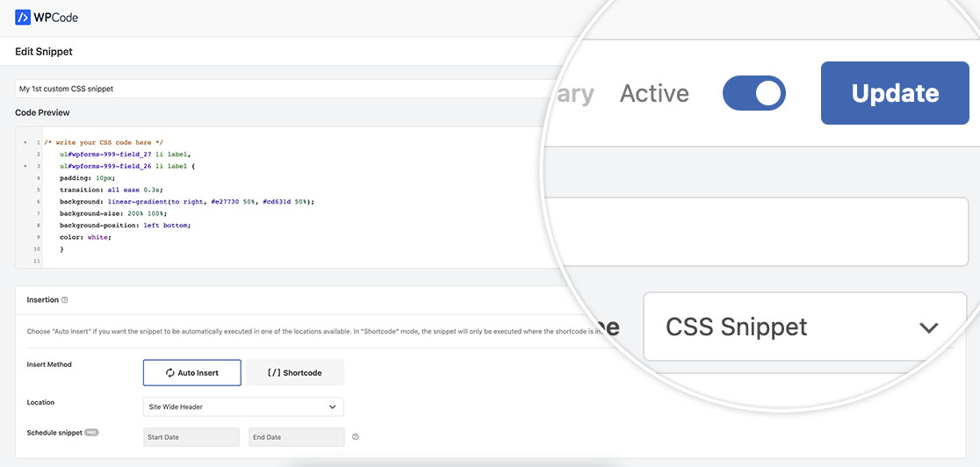
Task: Click line number 11 in the gutter
Action: click(37, 261)
